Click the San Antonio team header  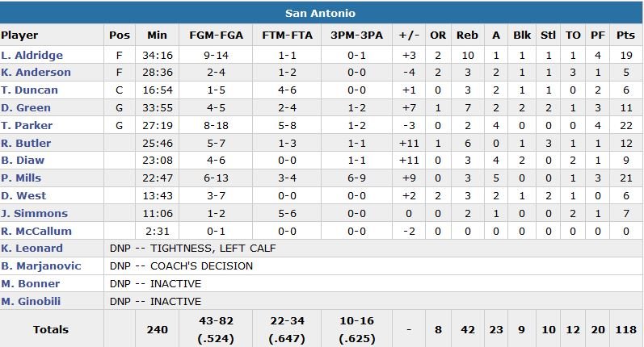click(x=321, y=14)
